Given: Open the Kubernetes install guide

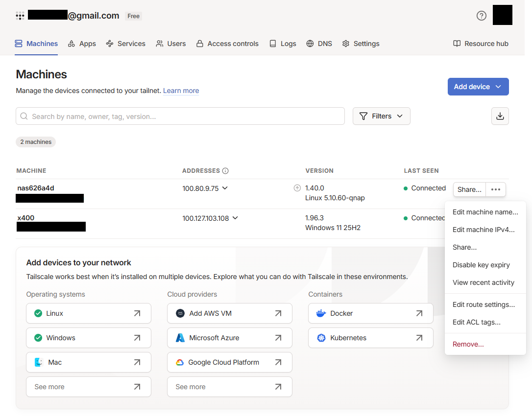Looking at the screenshot, I should pyautogui.click(x=370, y=338).
